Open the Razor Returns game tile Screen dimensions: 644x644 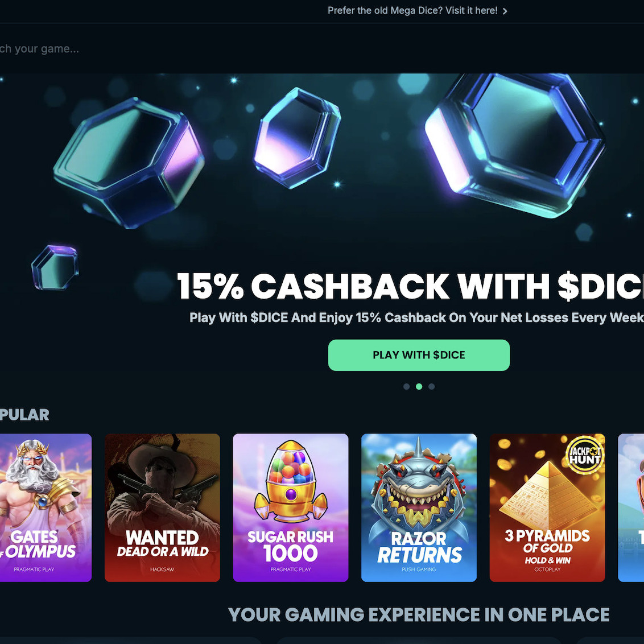click(419, 507)
